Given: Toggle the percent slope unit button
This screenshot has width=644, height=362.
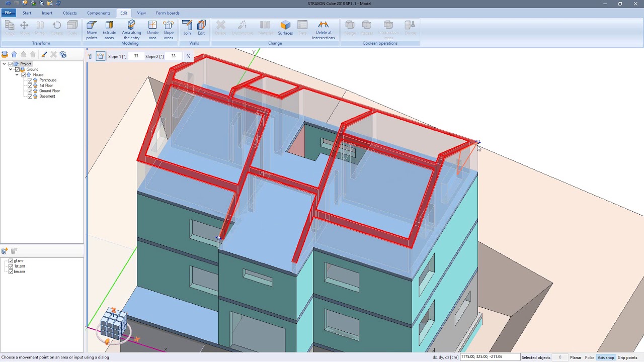Looking at the screenshot, I should click(x=188, y=56).
